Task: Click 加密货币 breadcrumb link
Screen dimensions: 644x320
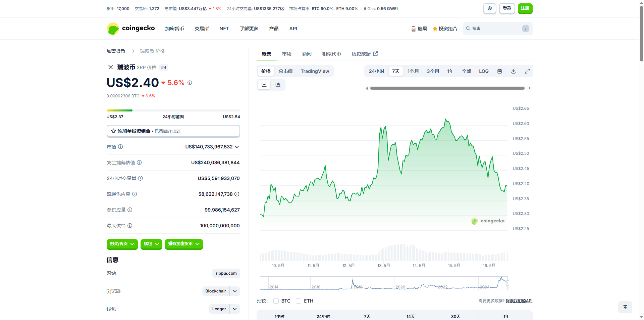Action: pos(116,51)
